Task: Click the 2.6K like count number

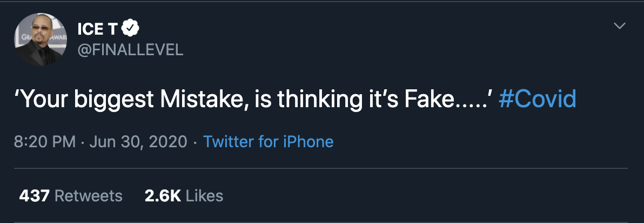Action: tap(163, 195)
